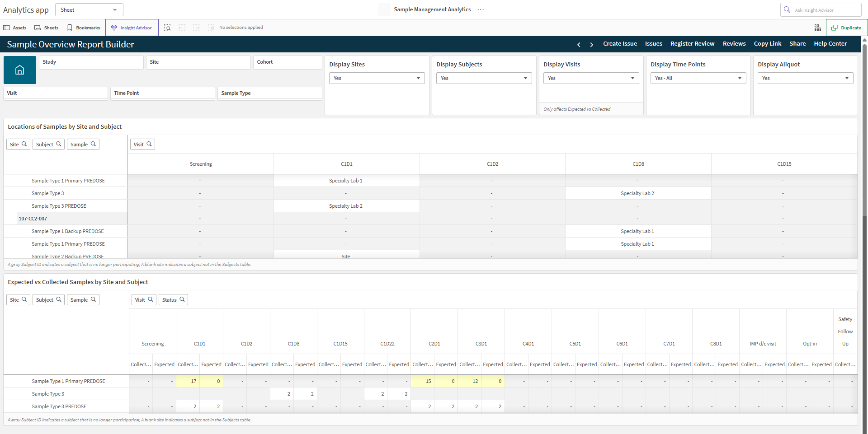Select the C1D8 column header in Locations table
The image size is (868, 434).
tap(638, 164)
